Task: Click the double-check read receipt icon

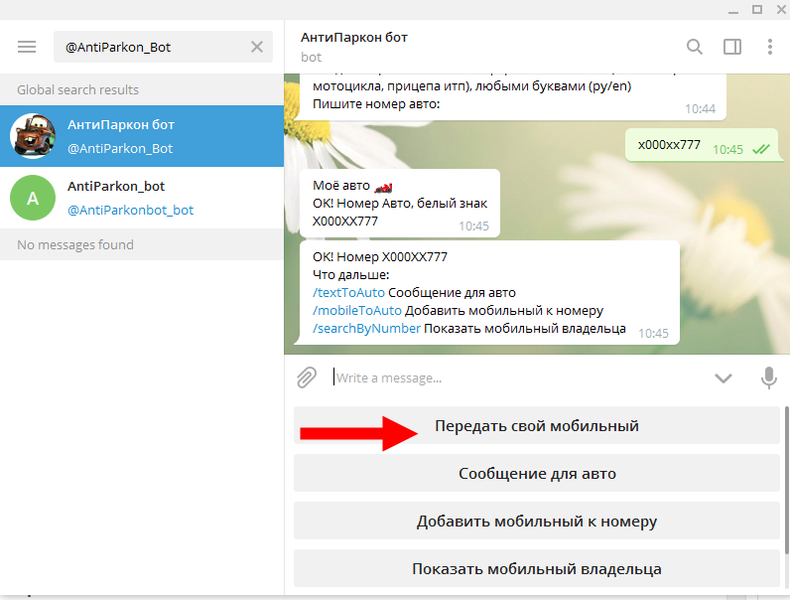Action: click(761, 150)
